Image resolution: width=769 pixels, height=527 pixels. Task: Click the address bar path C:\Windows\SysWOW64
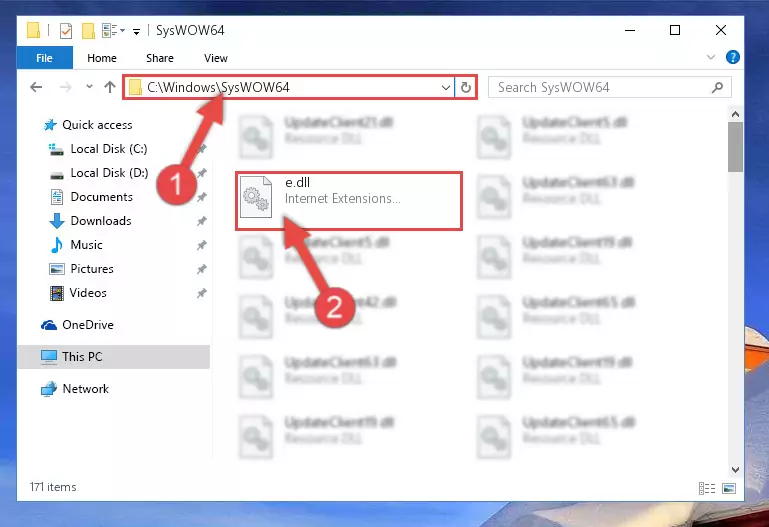click(x=218, y=87)
